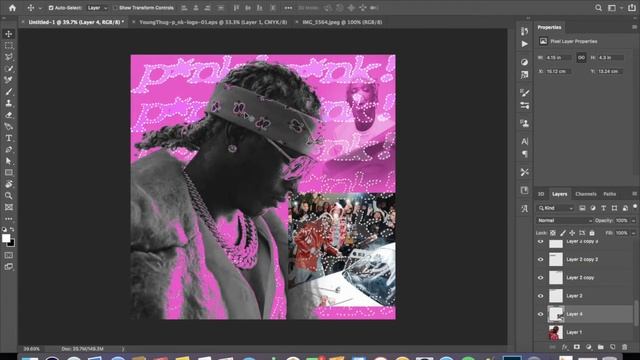Click the share icon at top right
The image size is (640, 360).
[631, 8]
